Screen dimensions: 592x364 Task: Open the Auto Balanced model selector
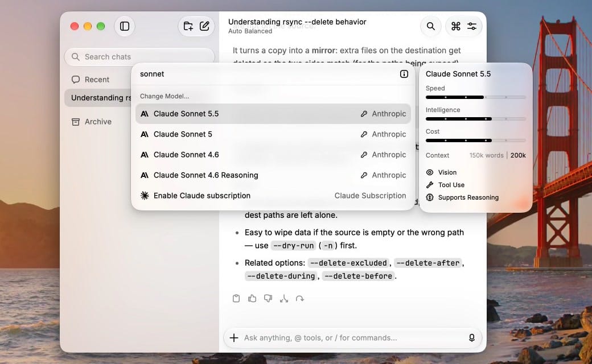tap(250, 31)
